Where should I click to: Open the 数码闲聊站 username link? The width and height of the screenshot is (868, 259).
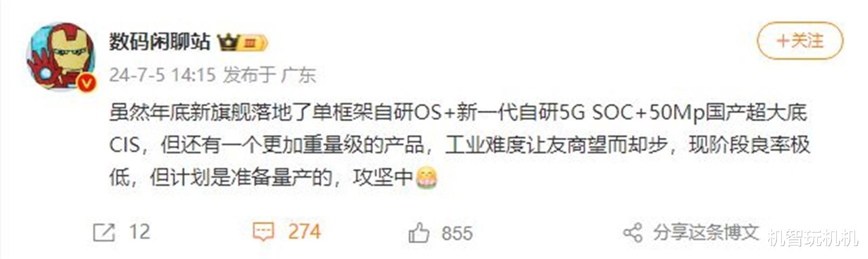click(x=160, y=42)
